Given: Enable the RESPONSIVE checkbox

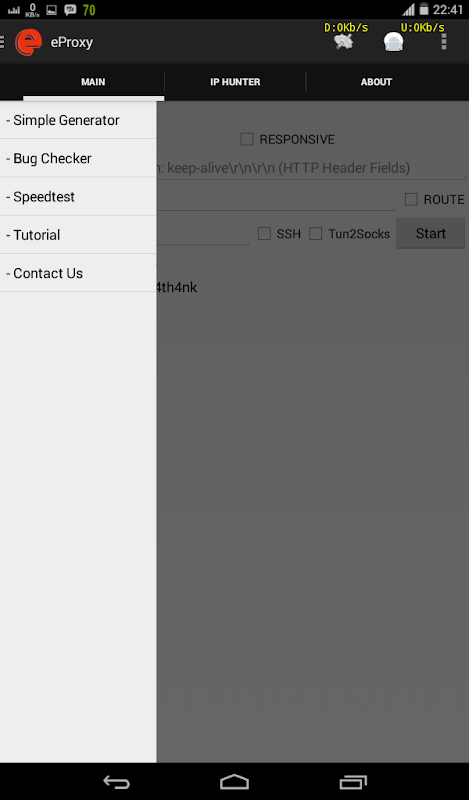Looking at the screenshot, I should click(x=247, y=139).
